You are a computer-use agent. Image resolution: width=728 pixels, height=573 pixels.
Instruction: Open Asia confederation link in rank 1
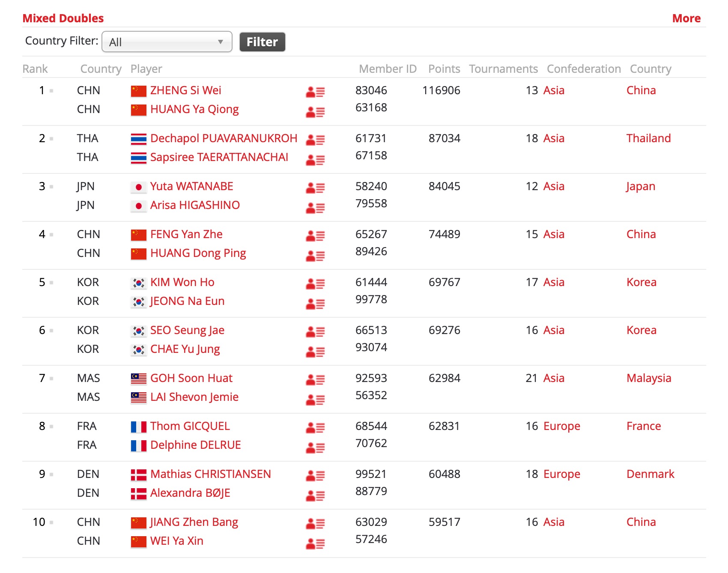point(554,90)
